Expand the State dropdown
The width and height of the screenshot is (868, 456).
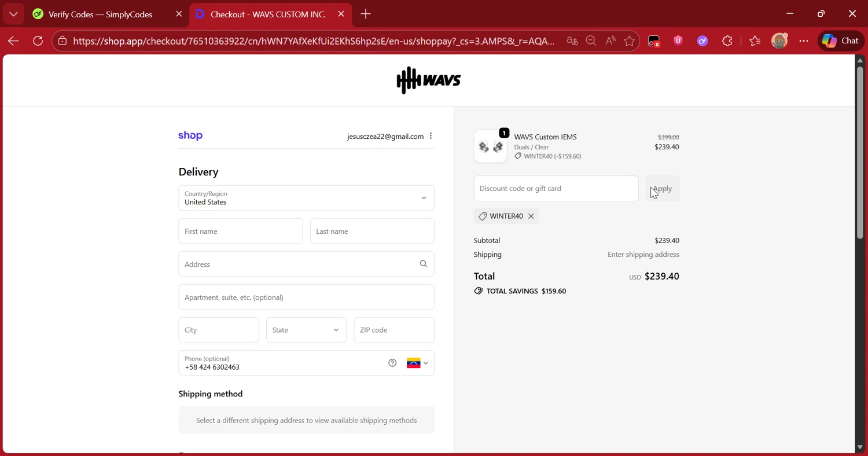pos(306,330)
